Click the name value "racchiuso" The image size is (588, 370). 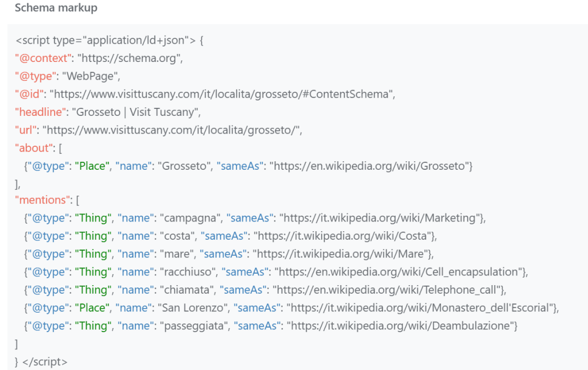[x=188, y=271]
